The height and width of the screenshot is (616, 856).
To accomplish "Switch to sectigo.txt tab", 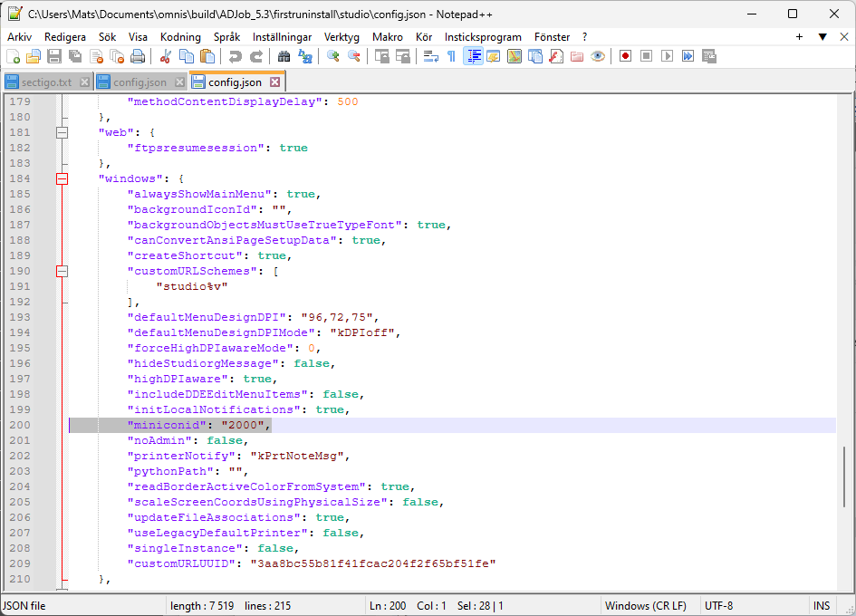I will [46, 82].
